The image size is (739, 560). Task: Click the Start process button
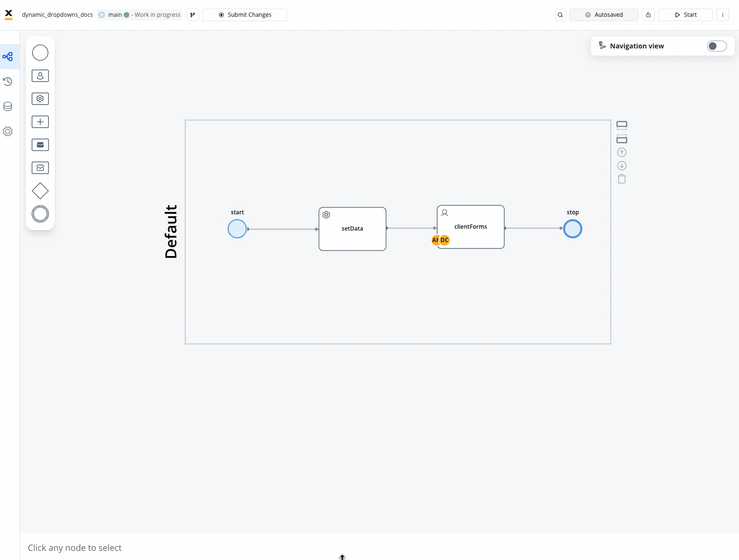coord(685,15)
